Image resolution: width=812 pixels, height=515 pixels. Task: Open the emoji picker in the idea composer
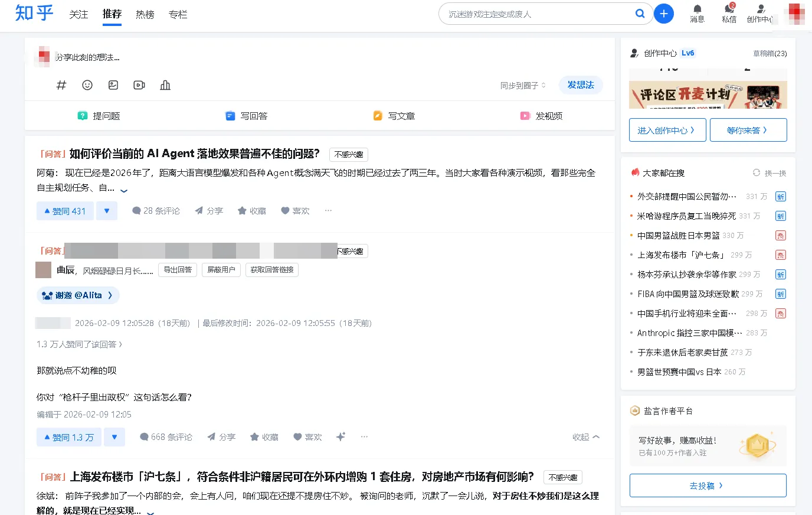coord(87,85)
